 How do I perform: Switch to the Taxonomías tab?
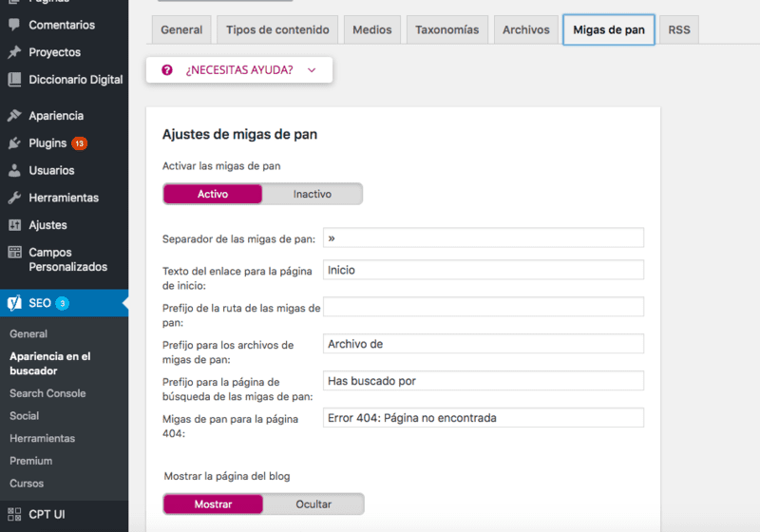click(446, 29)
